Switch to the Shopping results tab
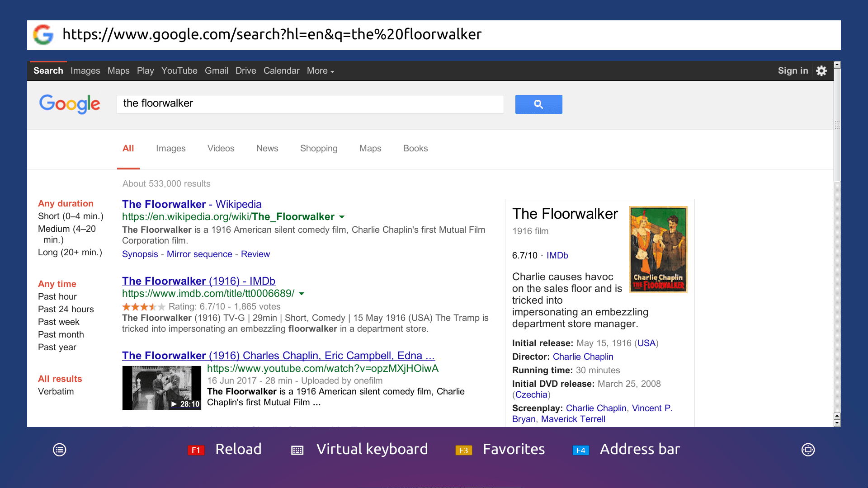868x488 pixels. [x=319, y=148]
